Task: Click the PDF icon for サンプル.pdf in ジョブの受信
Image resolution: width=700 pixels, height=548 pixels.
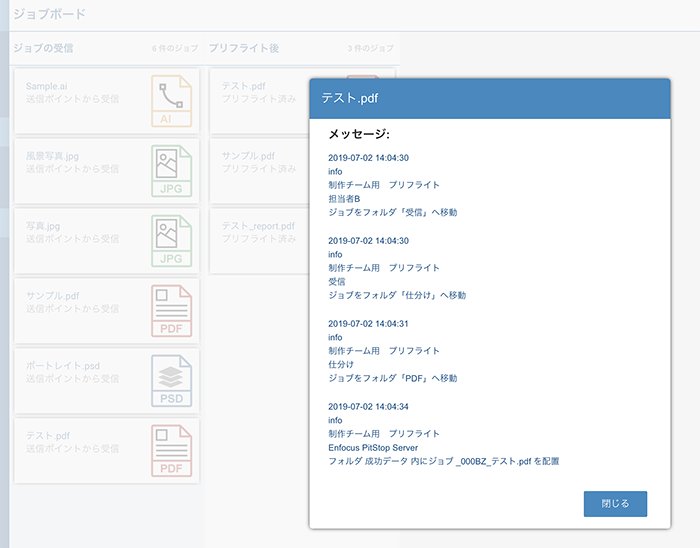Action: [171, 311]
